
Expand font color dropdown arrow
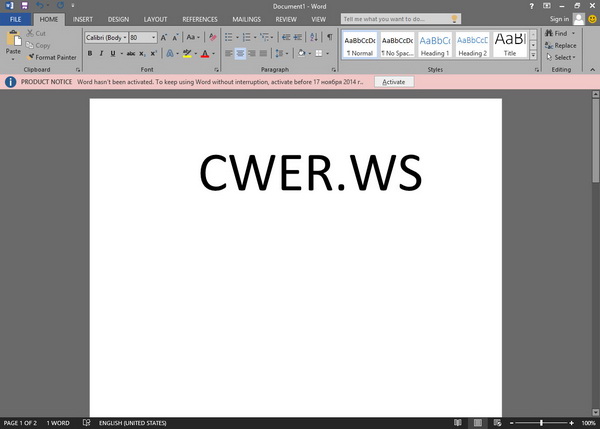pyautogui.click(x=214, y=54)
